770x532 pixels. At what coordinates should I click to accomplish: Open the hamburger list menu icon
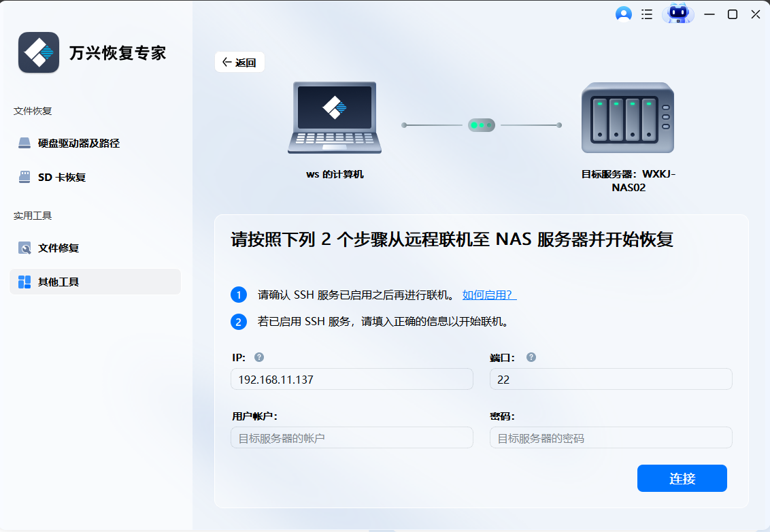(x=647, y=14)
